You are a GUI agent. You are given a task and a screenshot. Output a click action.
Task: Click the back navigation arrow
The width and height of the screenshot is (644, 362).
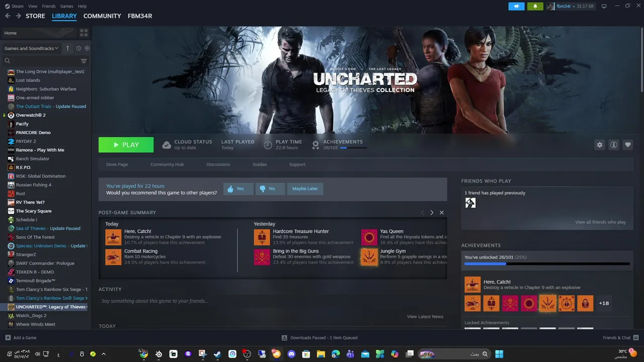tap(8, 16)
